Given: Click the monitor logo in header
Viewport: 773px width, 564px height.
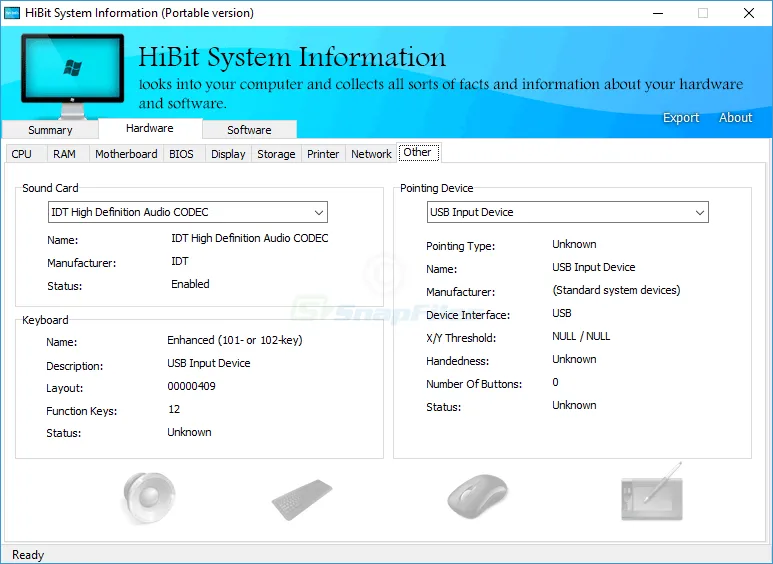Looking at the screenshot, I should [x=72, y=76].
